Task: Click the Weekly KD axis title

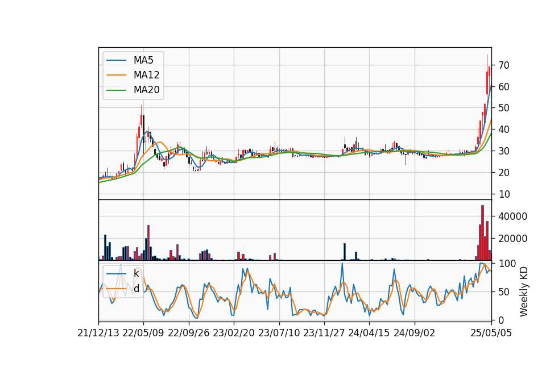Action: 524,292
